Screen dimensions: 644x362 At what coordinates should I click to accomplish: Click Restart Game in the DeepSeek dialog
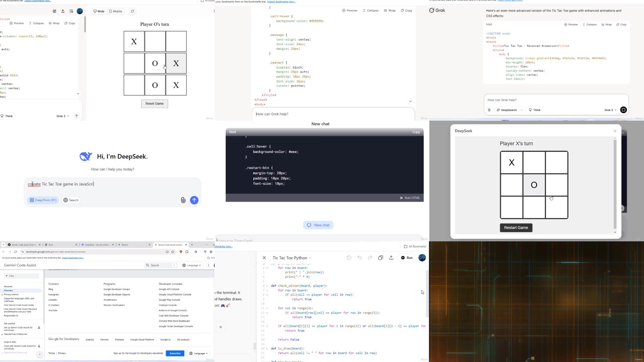pyautogui.click(x=516, y=228)
